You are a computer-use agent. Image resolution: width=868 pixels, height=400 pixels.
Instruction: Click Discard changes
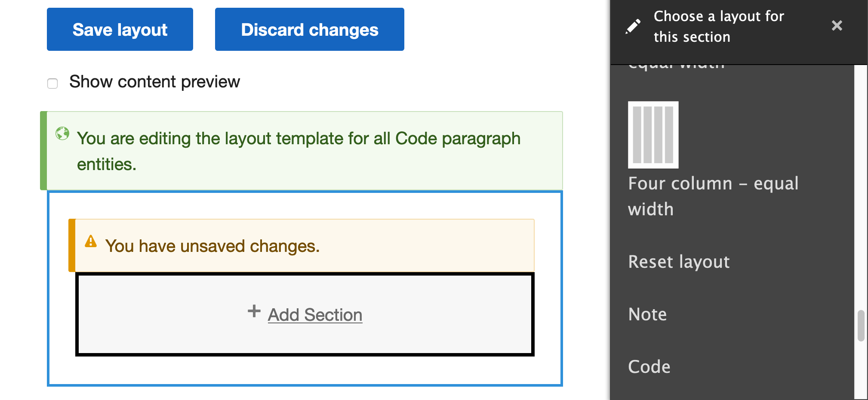click(x=309, y=29)
